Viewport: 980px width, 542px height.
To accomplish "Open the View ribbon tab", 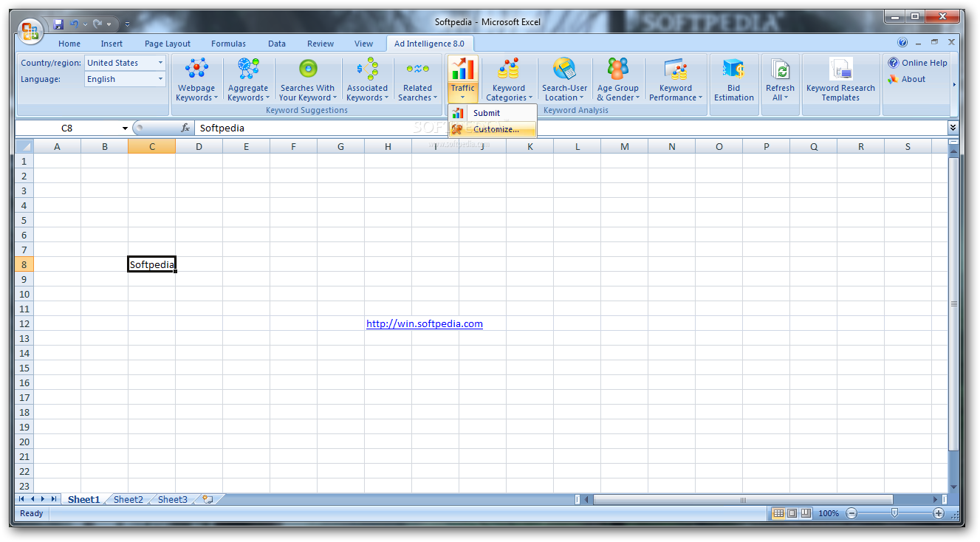I will [x=364, y=44].
